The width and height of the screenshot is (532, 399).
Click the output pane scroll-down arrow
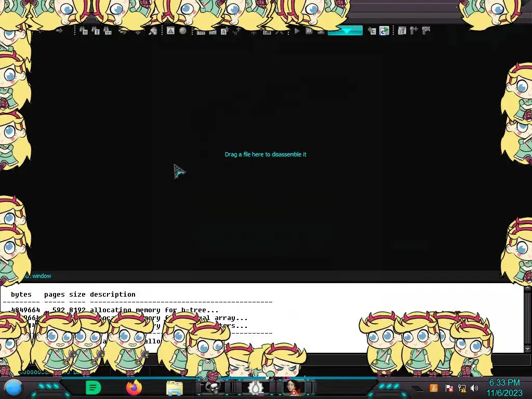527,349
